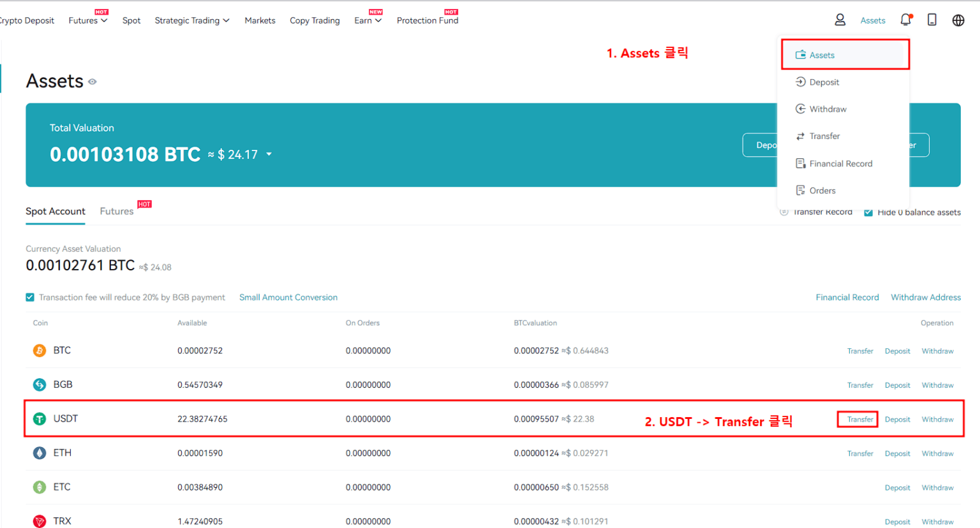The height and width of the screenshot is (528, 980).
Task: Uncheck Hide 0 balance assets
Action: click(868, 212)
